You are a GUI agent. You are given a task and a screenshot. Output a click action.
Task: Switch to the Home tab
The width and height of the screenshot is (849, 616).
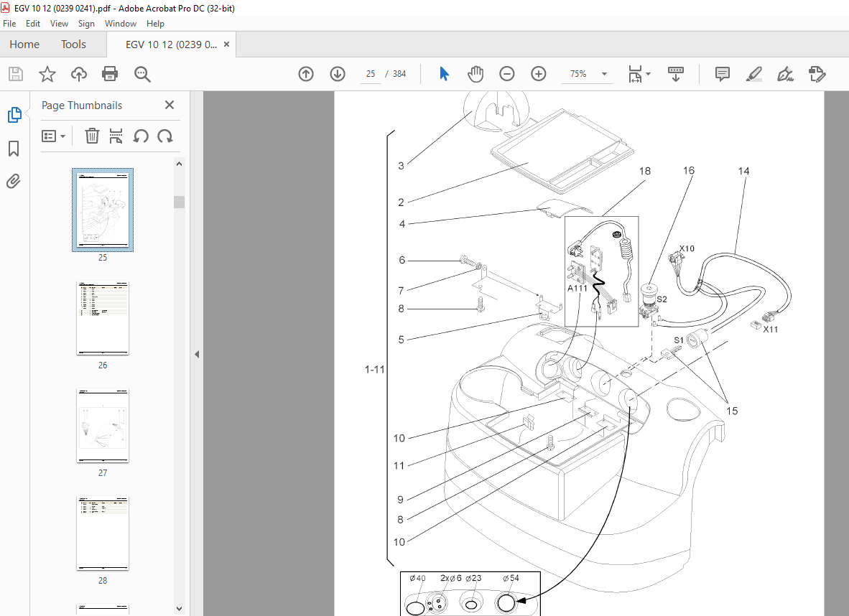[24, 45]
